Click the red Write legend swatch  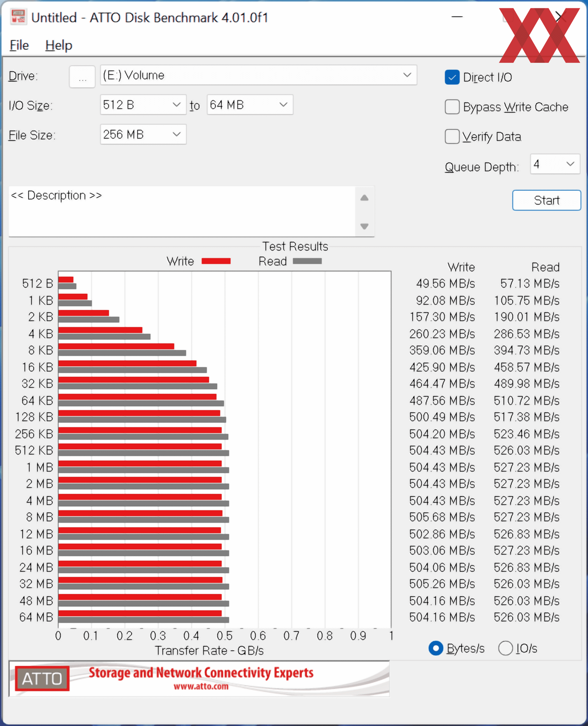click(x=216, y=261)
